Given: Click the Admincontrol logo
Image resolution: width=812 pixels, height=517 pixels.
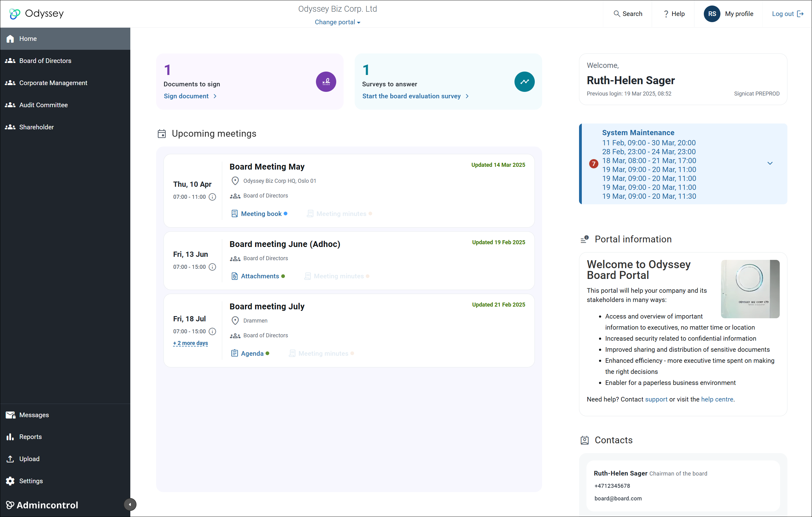Looking at the screenshot, I should pos(42,505).
